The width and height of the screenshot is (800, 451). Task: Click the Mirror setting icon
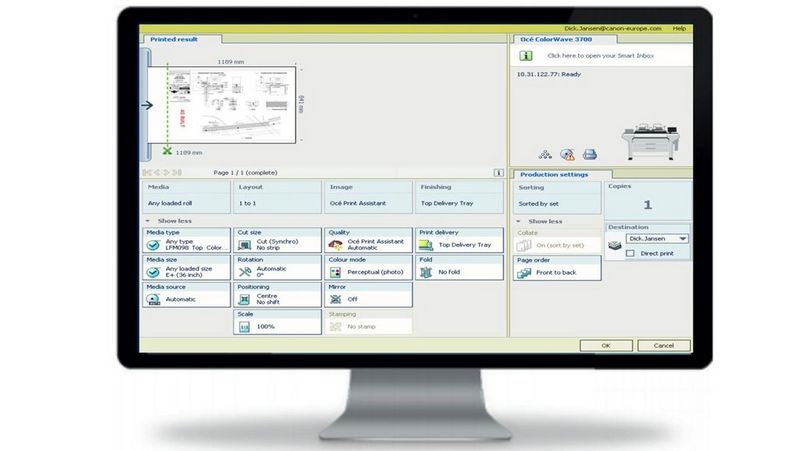335,298
